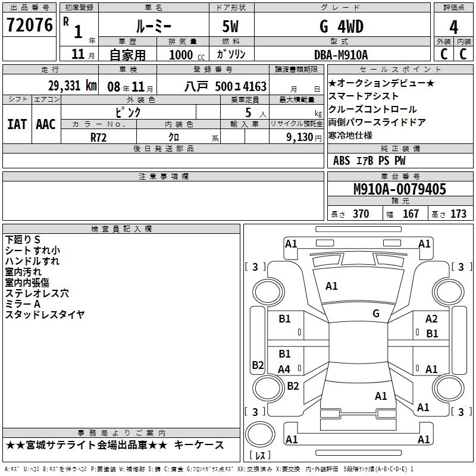Click the chassis number M910A-0079405

click(x=399, y=189)
